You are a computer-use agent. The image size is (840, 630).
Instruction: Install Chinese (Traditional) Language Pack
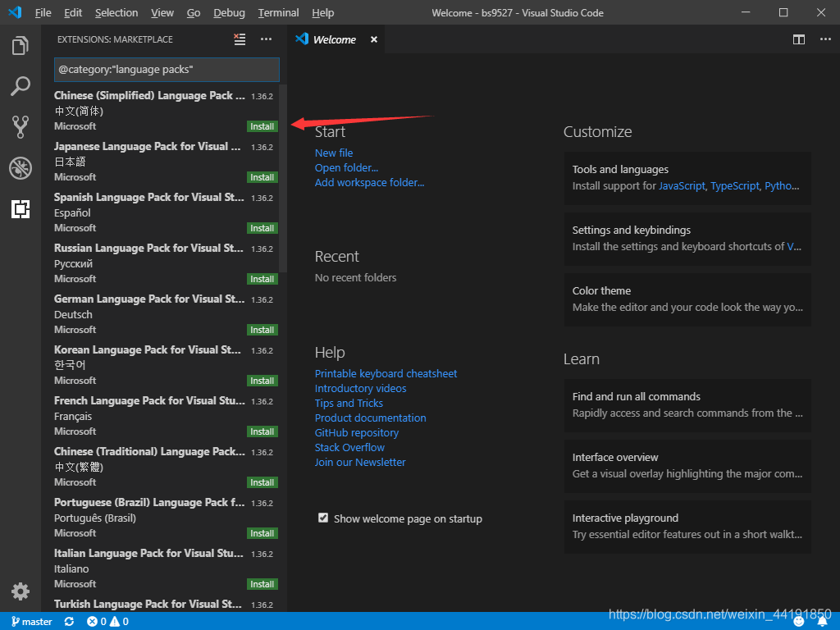coord(262,482)
